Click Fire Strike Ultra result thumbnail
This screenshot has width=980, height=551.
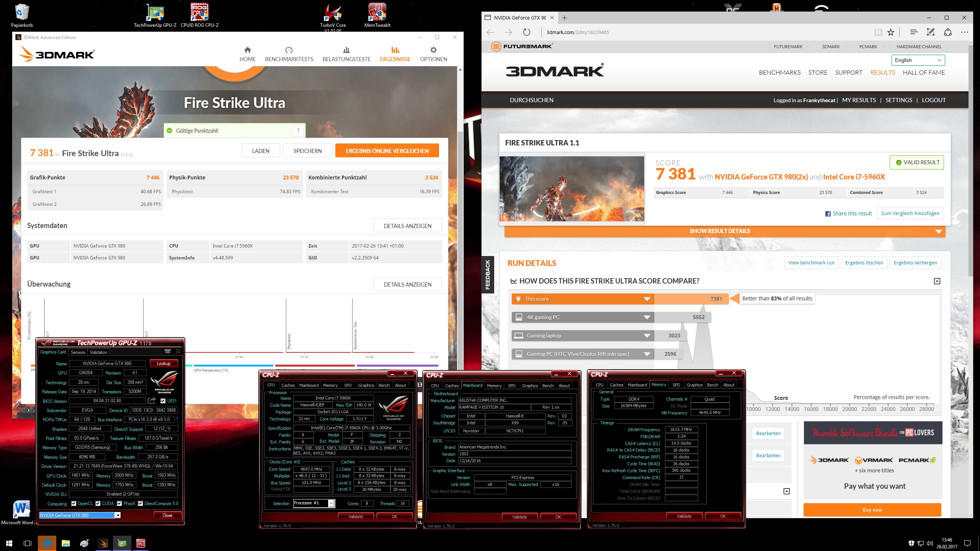572,189
